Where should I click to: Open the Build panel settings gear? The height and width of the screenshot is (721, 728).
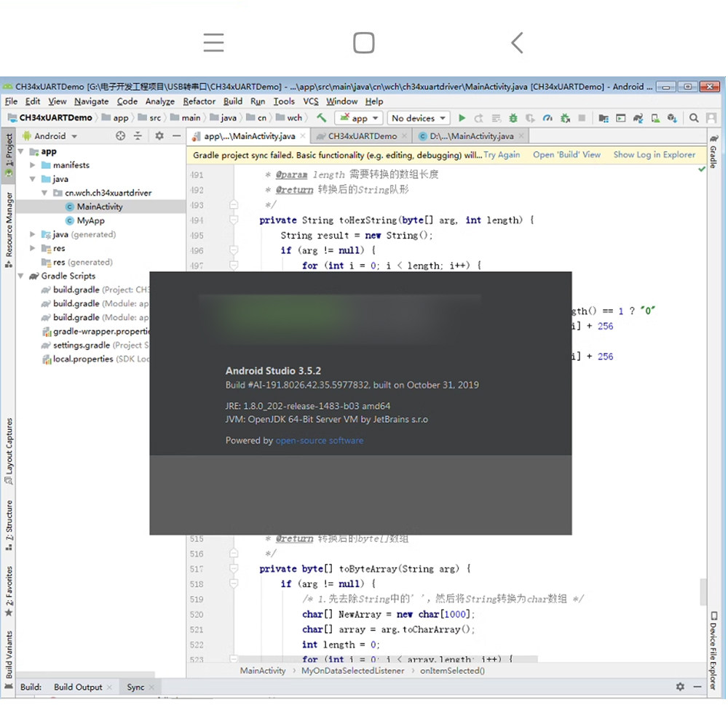coord(680,686)
